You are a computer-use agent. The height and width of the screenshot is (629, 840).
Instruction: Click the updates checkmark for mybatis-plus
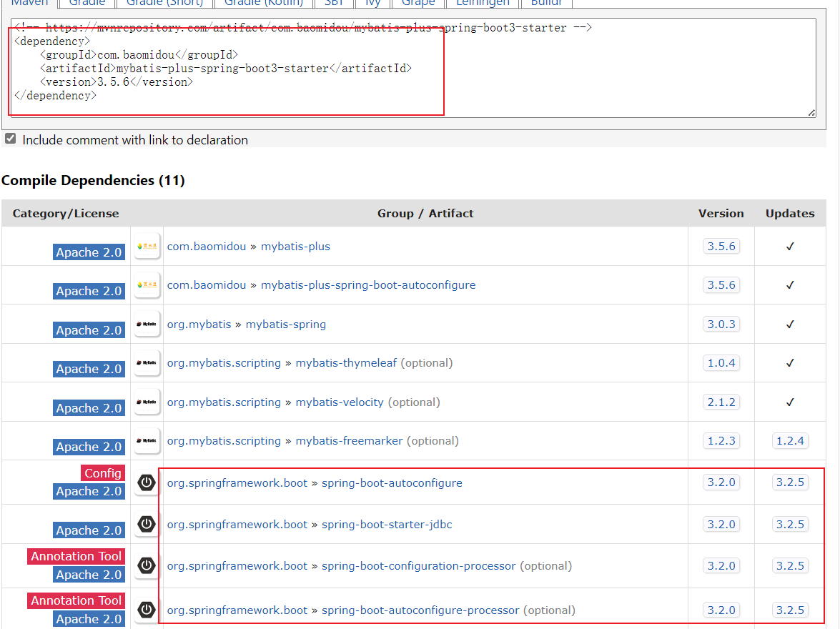pyautogui.click(x=790, y=246)
